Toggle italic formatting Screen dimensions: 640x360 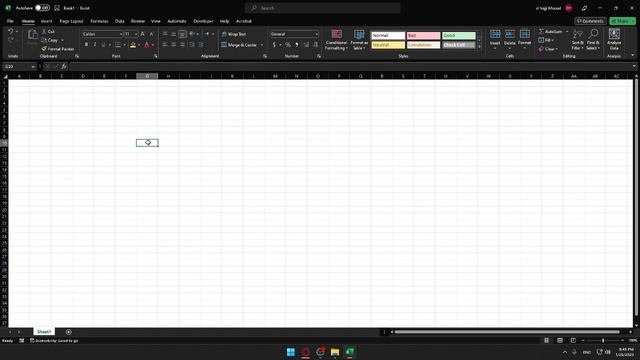click(x=95, y=45)
